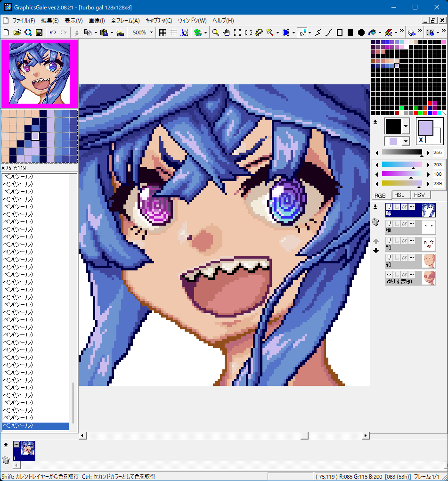Click the undo arrow icon
448x481 pixels.
(x=52, y=33)
